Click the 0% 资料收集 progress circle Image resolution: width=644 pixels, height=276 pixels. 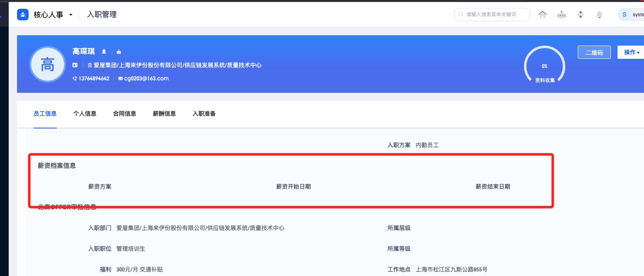click(x=545, y=65)
